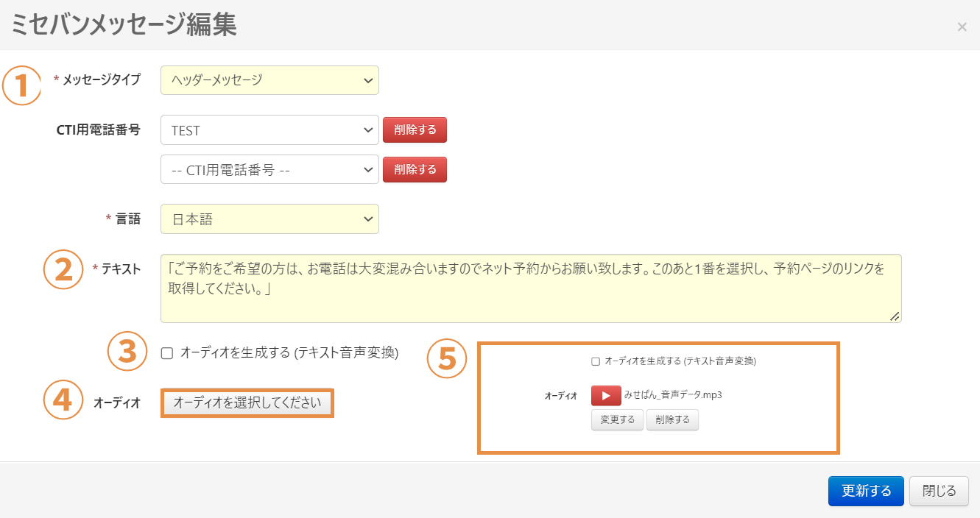Click the orange circled number 3 marker
Image resolution: width=980 pixels, height=518 pixels.
[127, 350]
